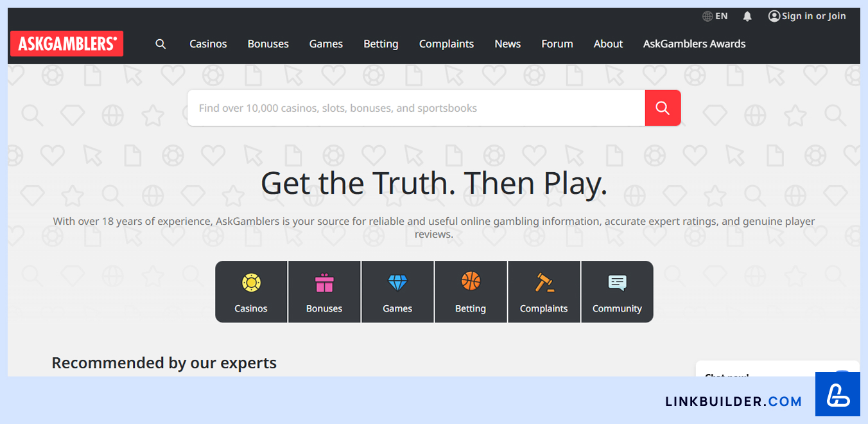Click Sign in or Join link
This screenshot has height=424, width=868.
(x=813, y=16)
